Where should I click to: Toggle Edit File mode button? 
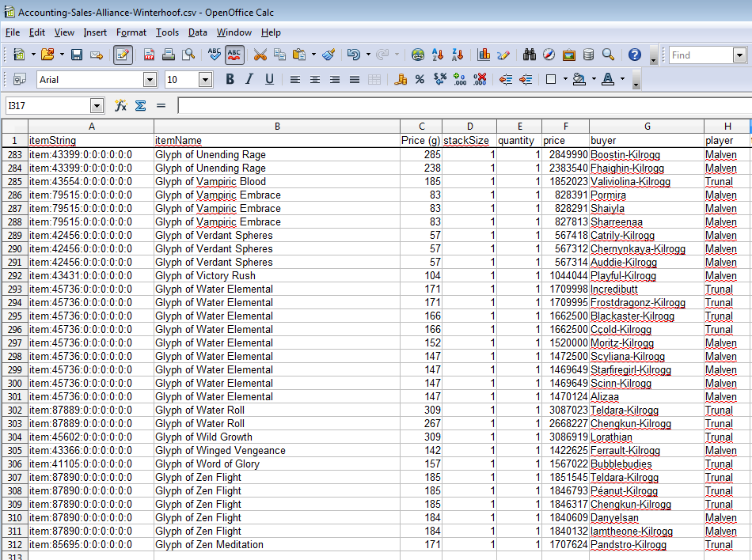[x=123, y=55]
